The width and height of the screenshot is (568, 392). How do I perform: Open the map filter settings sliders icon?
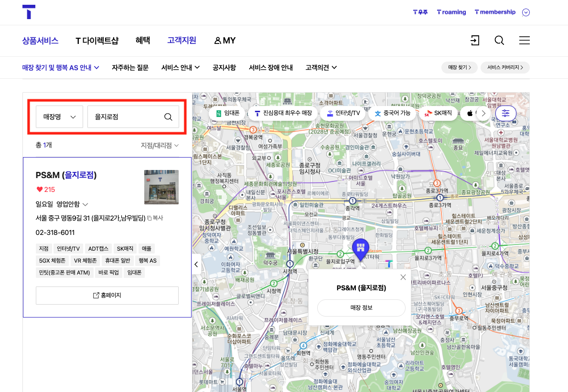pyautogui.click(x=506, y=113)
